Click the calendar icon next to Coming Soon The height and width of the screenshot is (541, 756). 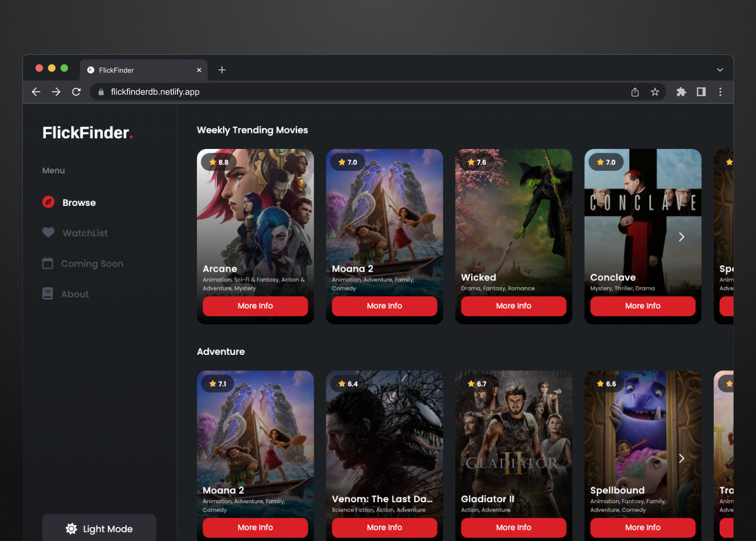(x=48, y=263)
